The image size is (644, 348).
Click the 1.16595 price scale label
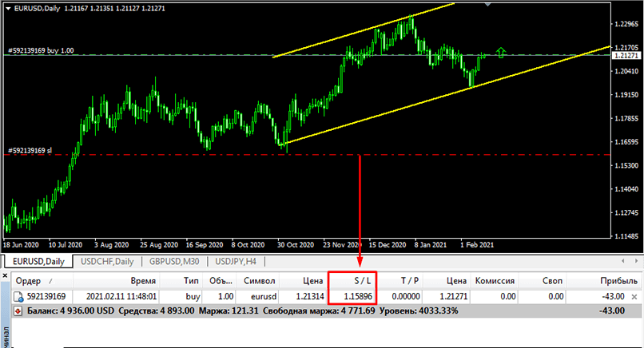[626, 142]
